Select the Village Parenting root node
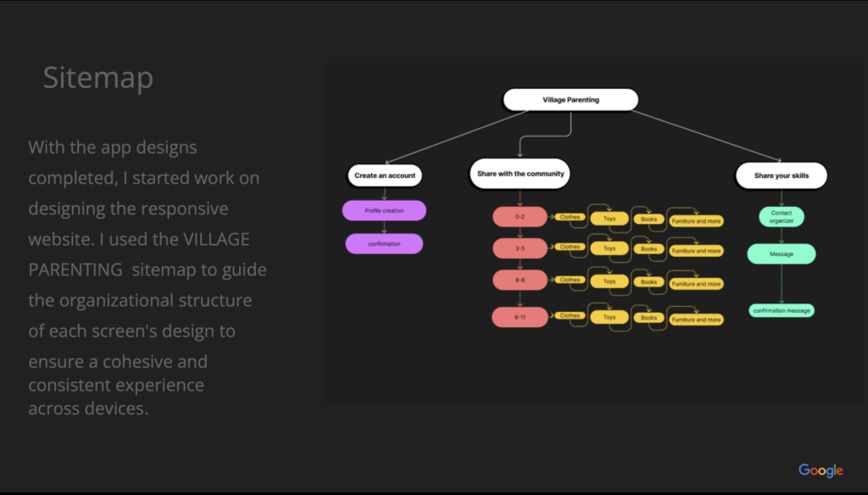Screen dimensions: 868x495 pos(570,100)
